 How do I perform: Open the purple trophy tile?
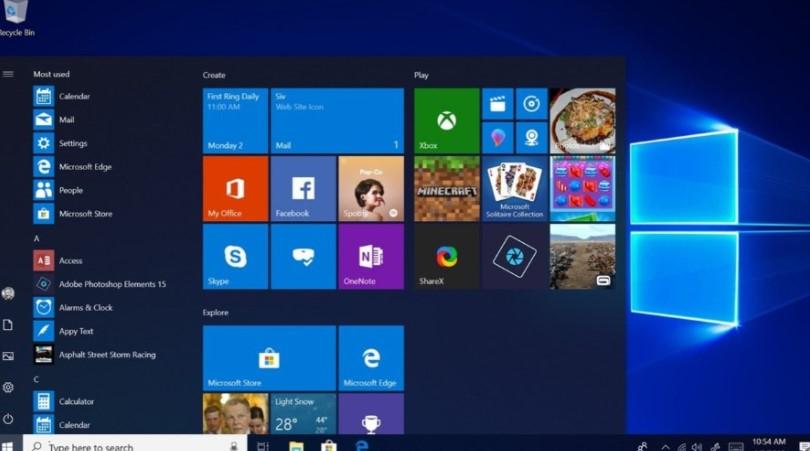[371, 414]
